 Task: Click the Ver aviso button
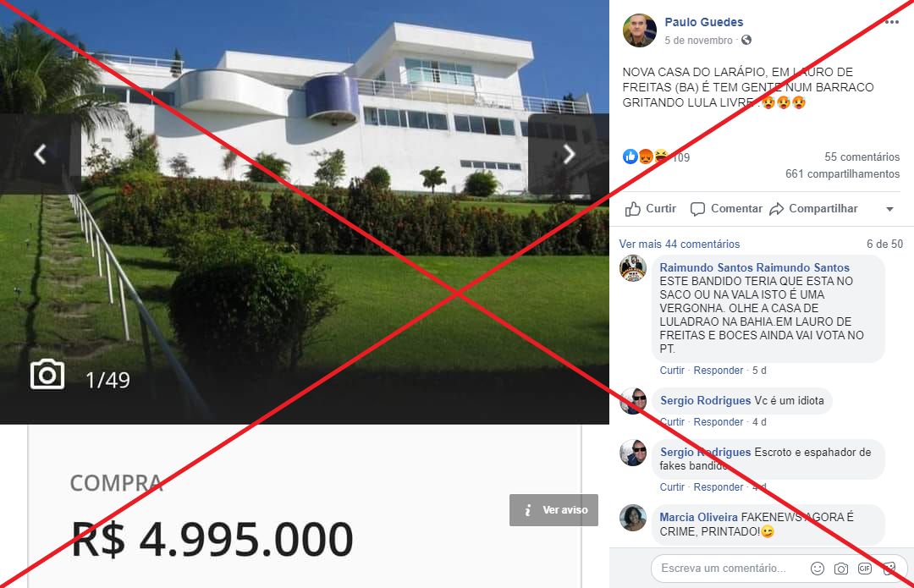pyautogui.click(x=553, y=510)
